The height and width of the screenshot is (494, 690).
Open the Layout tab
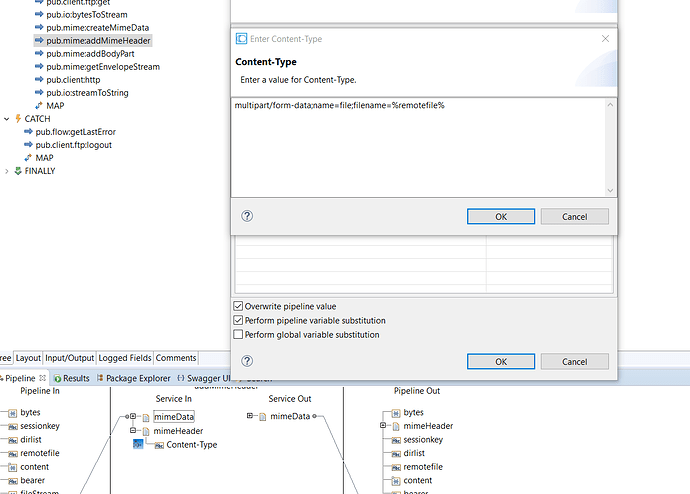pos(28,358)
